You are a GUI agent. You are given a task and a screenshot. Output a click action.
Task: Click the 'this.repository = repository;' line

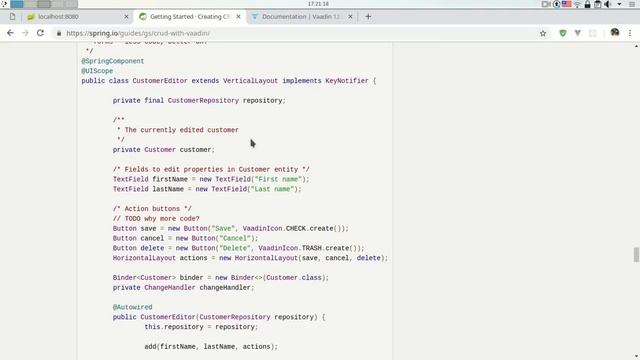coord(201,327)
